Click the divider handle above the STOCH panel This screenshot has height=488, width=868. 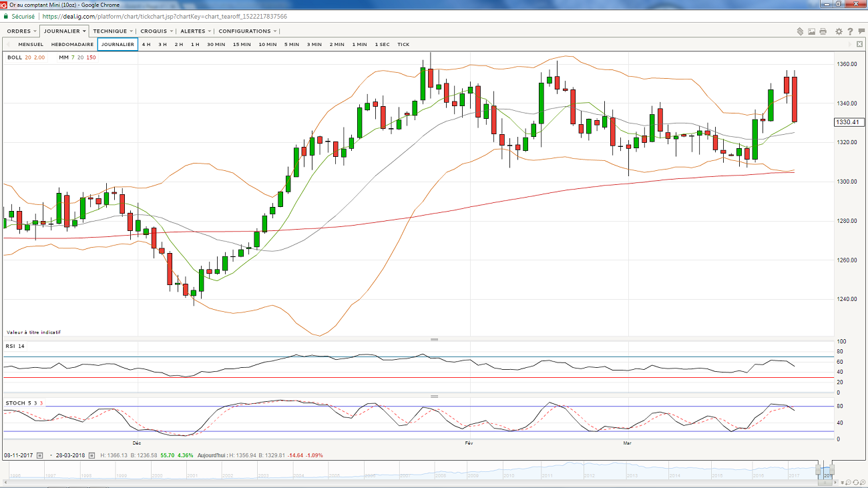pyautogui.click(x=435, y=397)
